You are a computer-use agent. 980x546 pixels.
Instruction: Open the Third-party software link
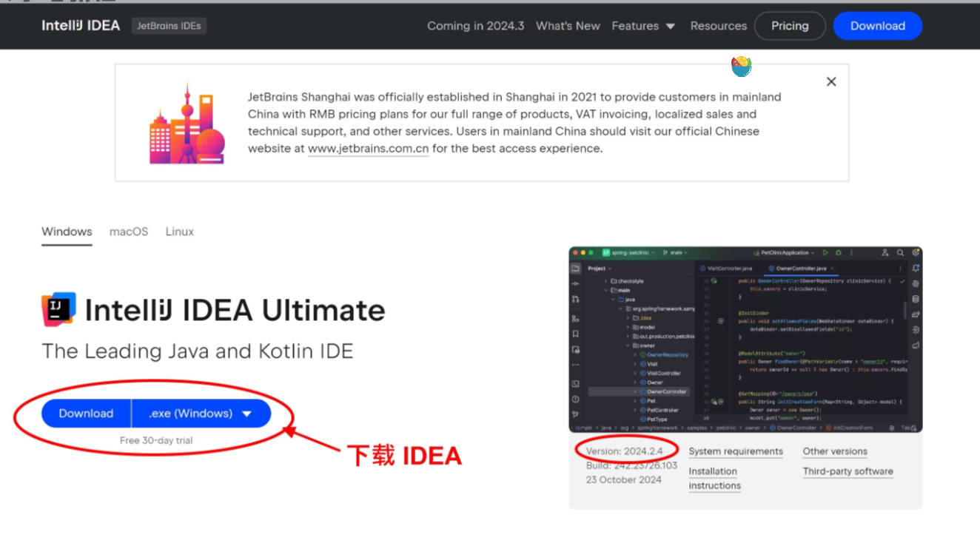848,471
